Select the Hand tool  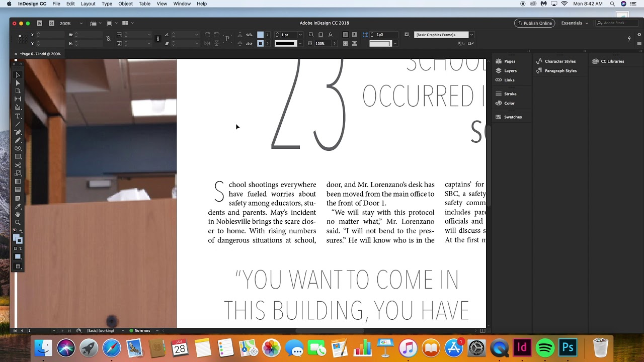coord(18,215)
